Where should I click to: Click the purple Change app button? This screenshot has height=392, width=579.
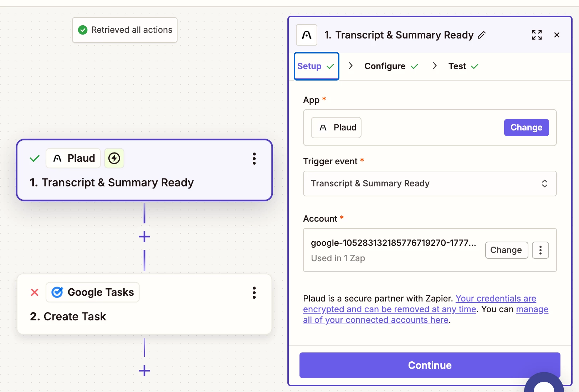point(526,128)
